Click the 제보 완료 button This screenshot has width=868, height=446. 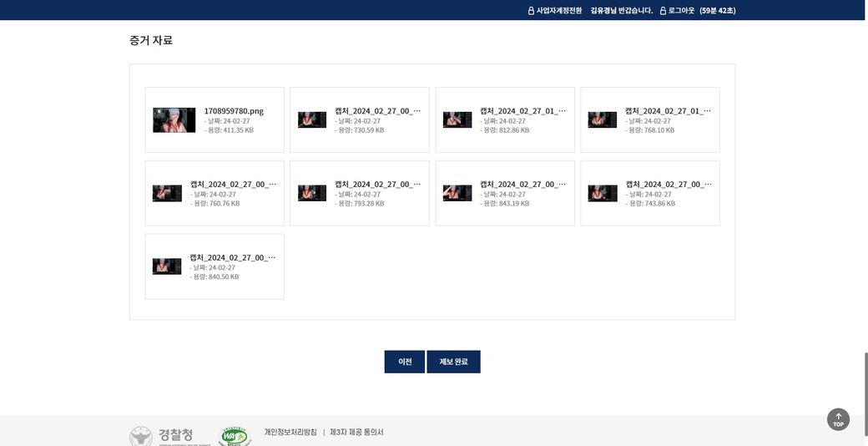pyautogui.click(x=453, y=362)
